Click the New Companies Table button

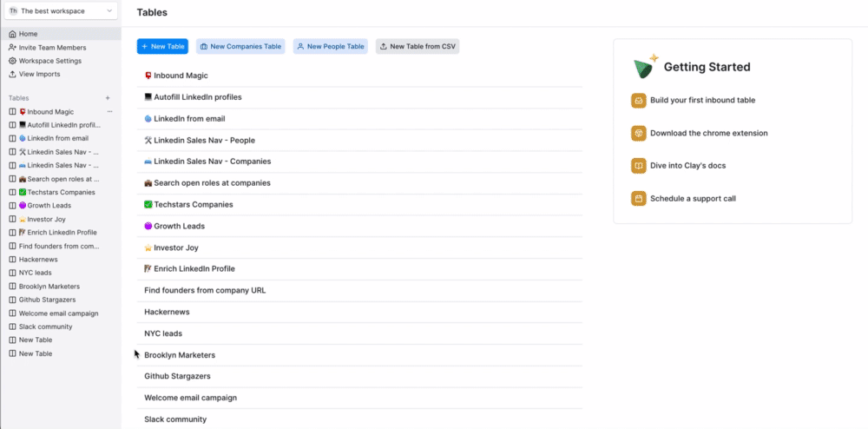(x=240, y=47)
